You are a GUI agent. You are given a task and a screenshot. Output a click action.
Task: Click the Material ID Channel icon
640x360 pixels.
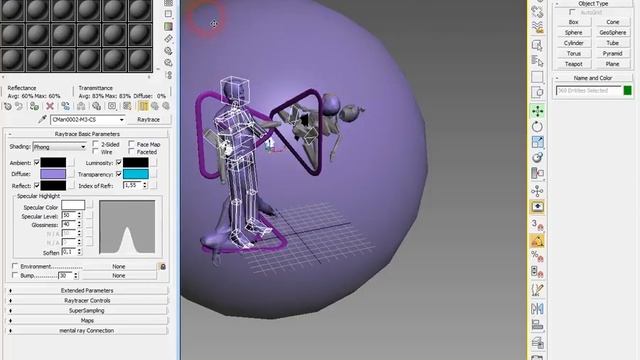coord(112,107)
